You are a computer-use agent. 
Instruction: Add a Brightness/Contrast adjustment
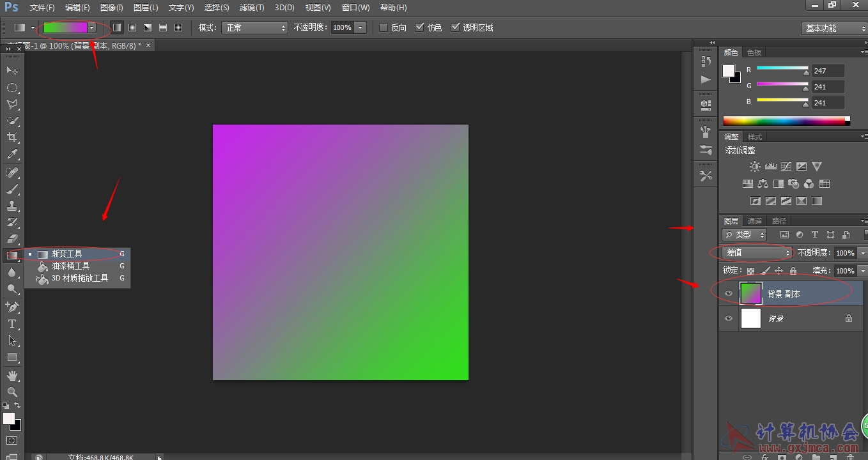pos(755,167)
